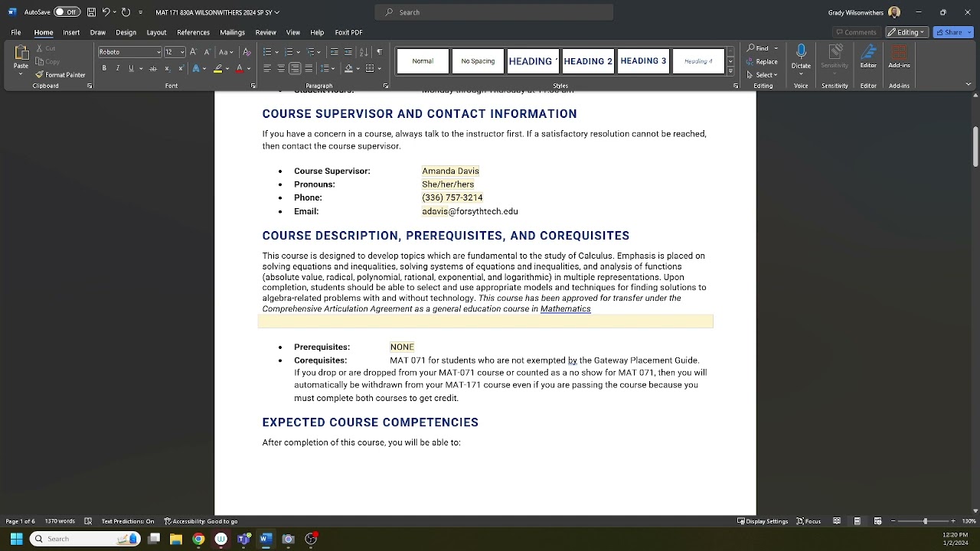The image size is (980, 551).
Task: Open Display Settings in the status bar
Action: pyautogui.click(x=763, y=521)
